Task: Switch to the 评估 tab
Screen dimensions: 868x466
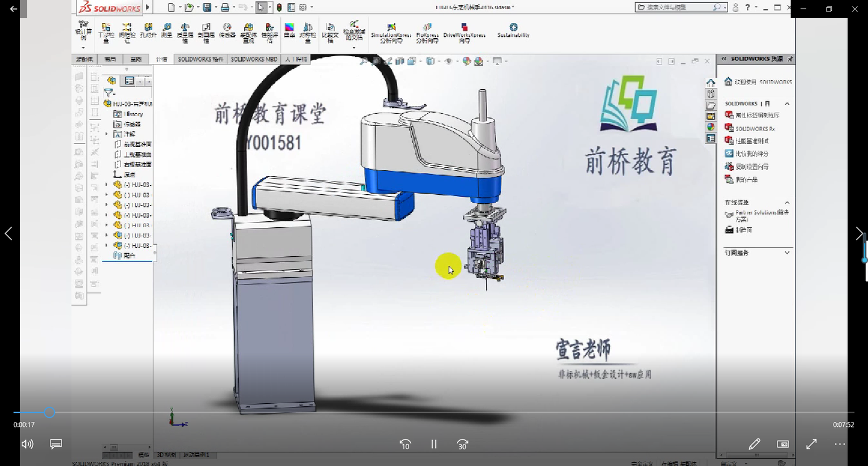Action: pyautogui.click(x=162, y=59)
